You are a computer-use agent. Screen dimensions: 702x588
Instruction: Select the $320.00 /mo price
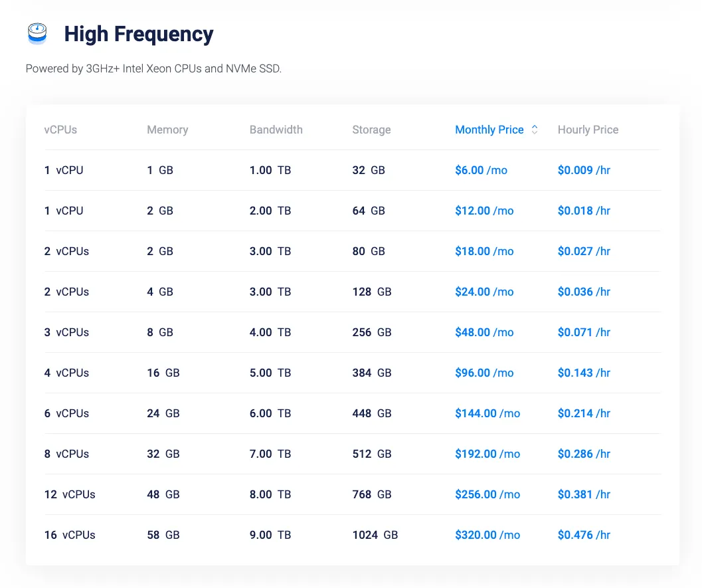tap(487, 535)
